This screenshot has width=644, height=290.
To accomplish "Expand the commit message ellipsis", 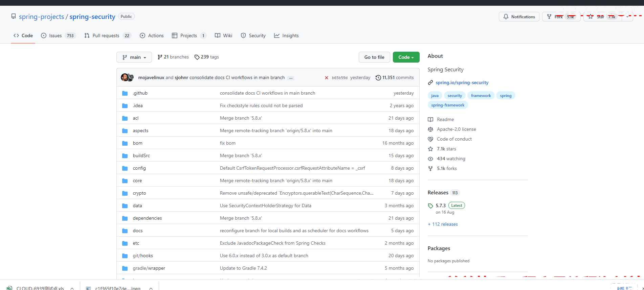I will coord(291,78).
